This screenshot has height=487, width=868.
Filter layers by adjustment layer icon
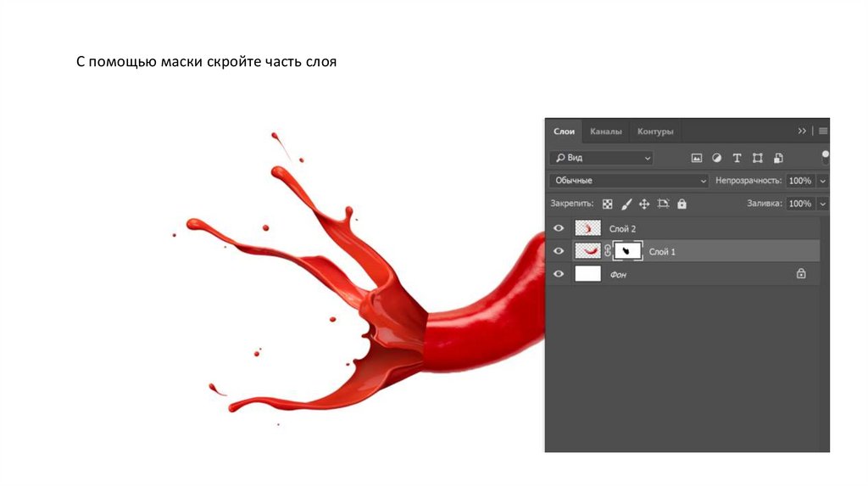pos(716,158)
